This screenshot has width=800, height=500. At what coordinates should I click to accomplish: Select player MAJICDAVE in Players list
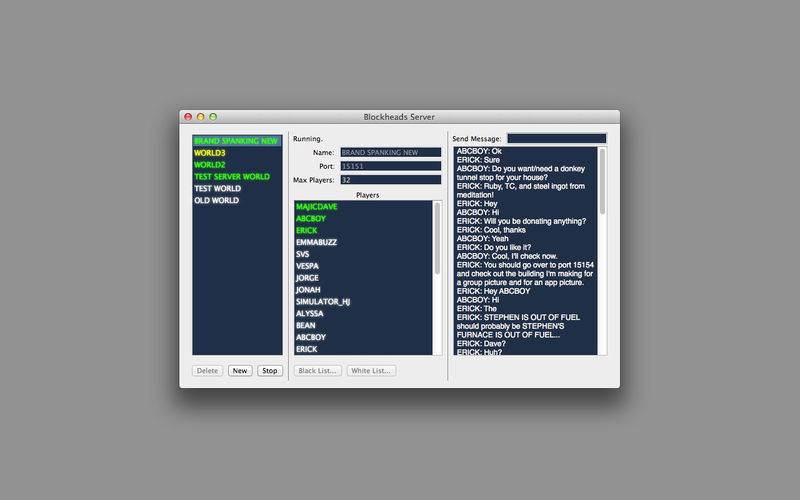(x=317, y=207)
